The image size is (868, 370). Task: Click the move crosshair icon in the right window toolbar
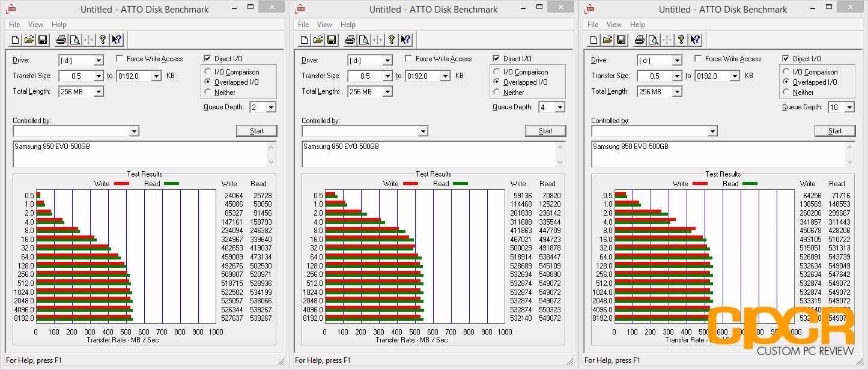pyautogui.click(x=668, y=40)
